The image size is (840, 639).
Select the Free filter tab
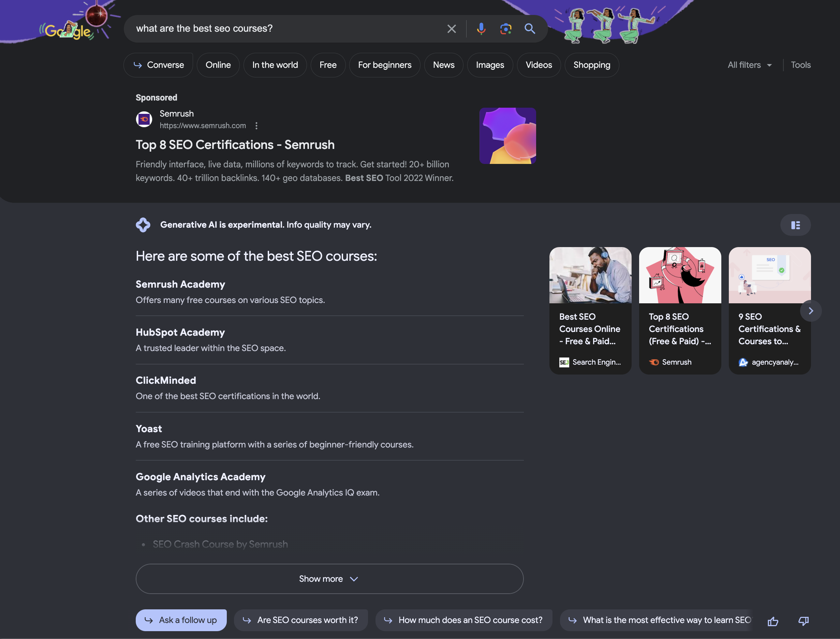tap(328, 64)
